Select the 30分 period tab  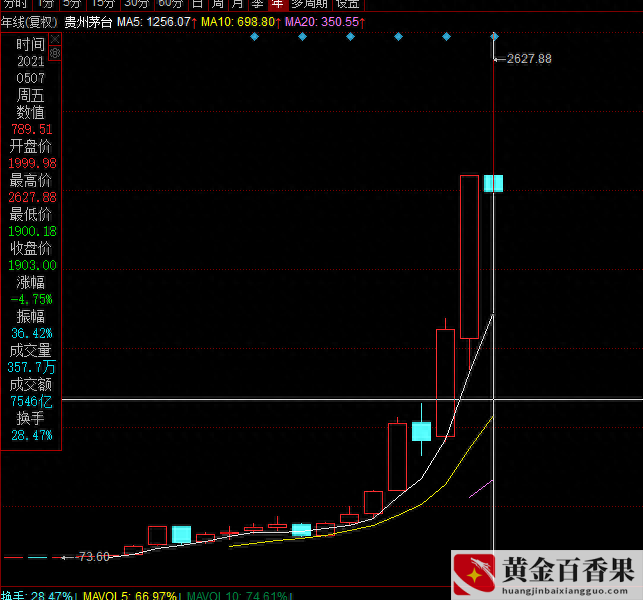pyautogui.click(x=137, y=4)
